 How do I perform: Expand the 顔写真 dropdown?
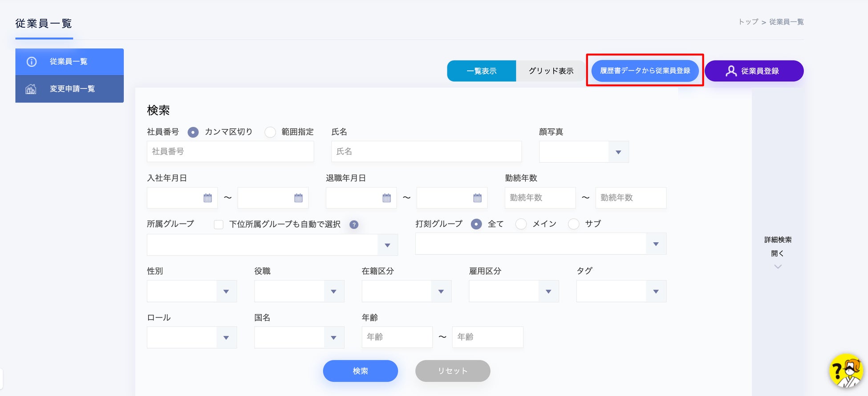click(x=584, y=152)
